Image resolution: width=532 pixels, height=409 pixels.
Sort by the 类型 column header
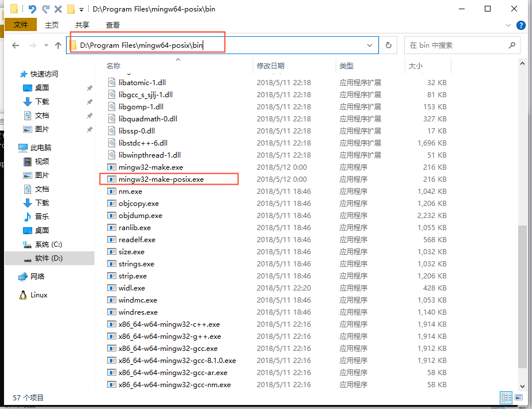point(347,66)
